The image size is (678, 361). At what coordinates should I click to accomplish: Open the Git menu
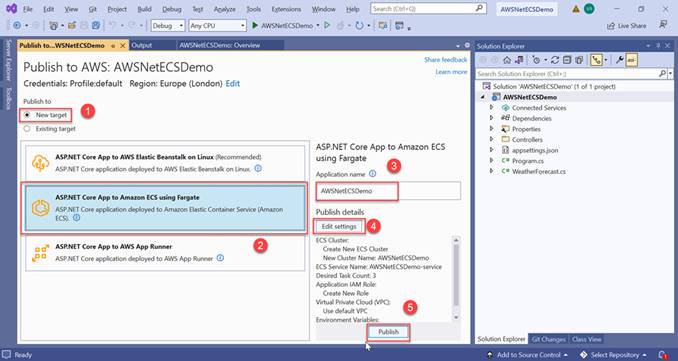coord(92,9)
